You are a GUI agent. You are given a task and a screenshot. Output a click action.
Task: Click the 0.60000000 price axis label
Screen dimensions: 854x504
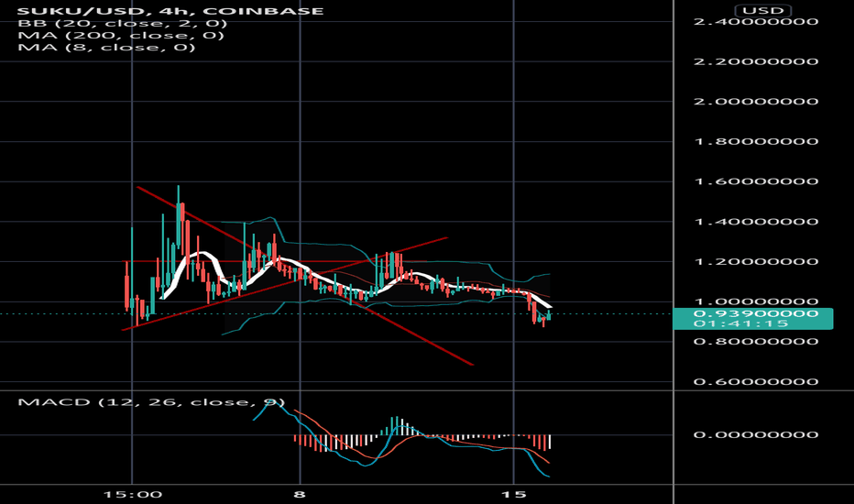tap(756, 382)
